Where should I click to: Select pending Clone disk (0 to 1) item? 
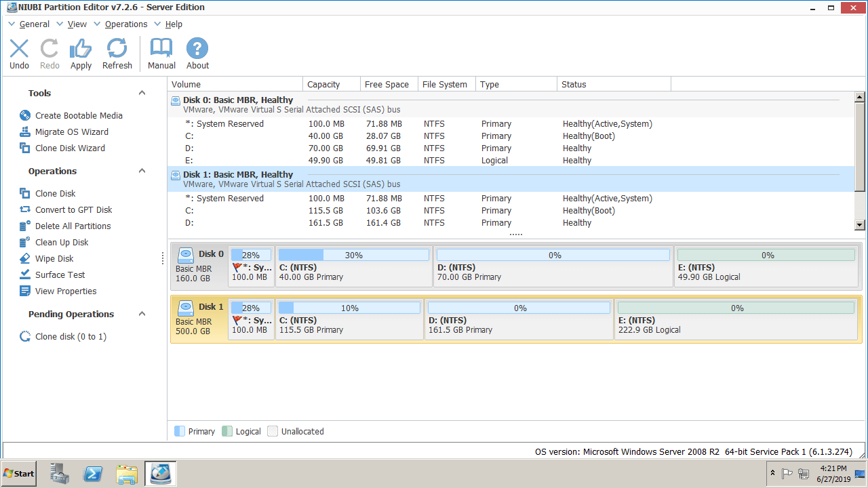71,337
